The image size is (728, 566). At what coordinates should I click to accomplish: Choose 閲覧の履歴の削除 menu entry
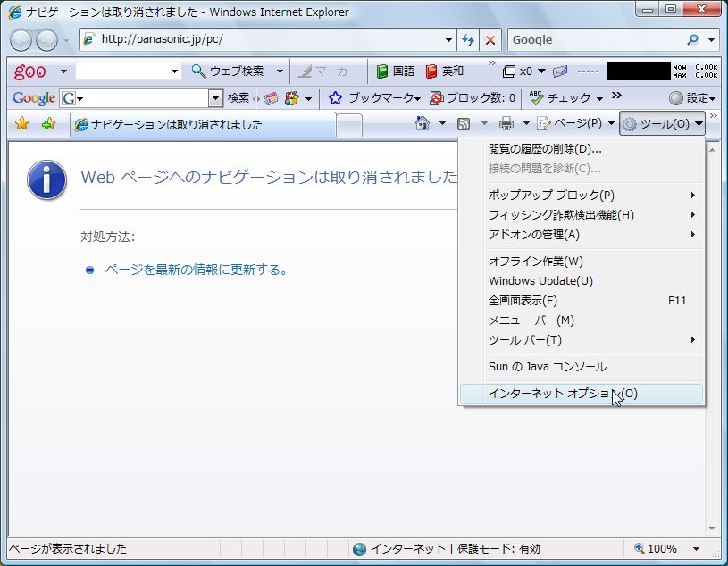tap(545, 149)
